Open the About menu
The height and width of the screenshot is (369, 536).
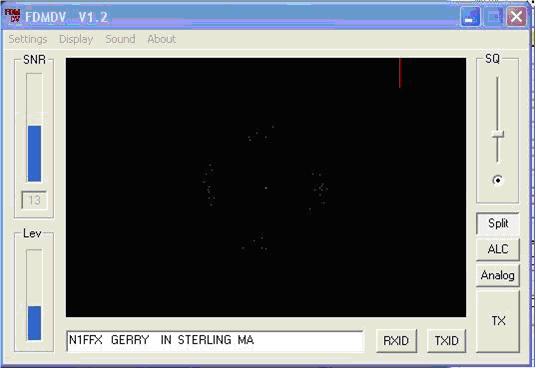coord(162,39)
